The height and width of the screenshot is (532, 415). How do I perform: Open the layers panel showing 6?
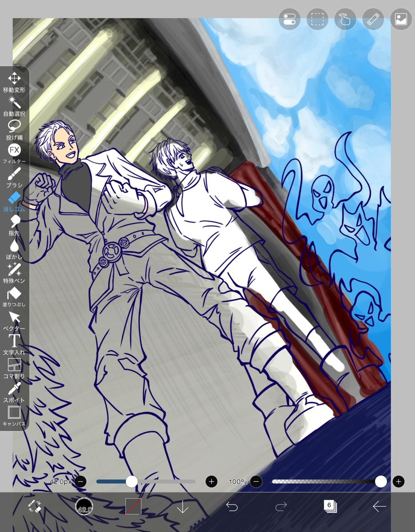click(x=330, y=506)
